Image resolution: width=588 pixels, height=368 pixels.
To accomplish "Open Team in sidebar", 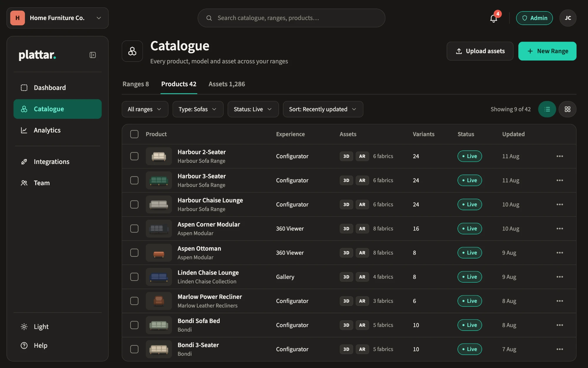I will click(58, 183).
